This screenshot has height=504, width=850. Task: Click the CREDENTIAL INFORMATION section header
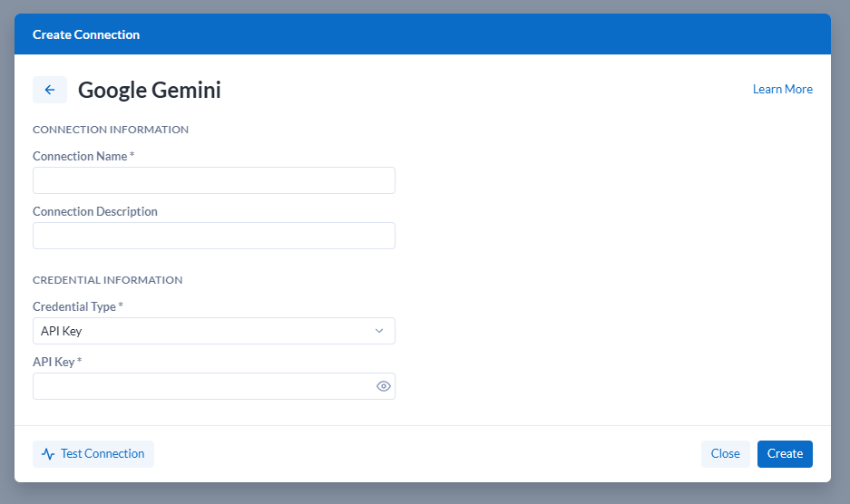click(108, 280)
